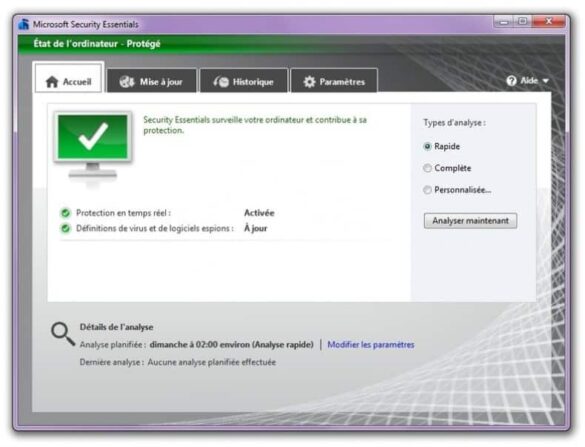Click the house icon on Accueil
The height and width of the screenshot is (447, 585).
point(52,82)
